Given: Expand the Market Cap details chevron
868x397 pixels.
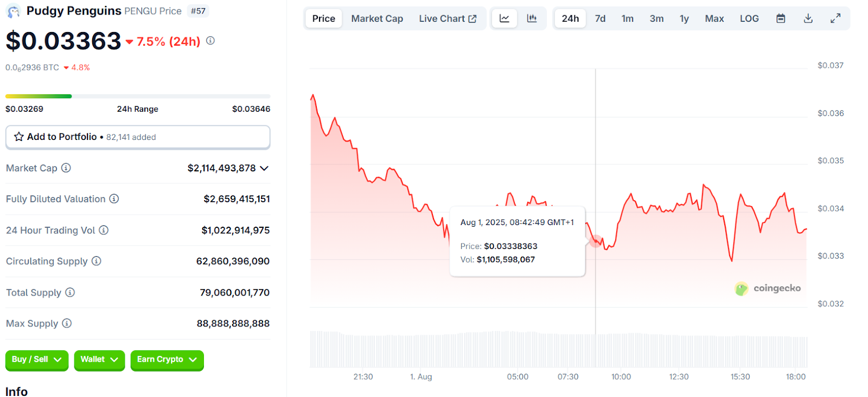Looking at the screenshot, I should (x=264, y=168).
